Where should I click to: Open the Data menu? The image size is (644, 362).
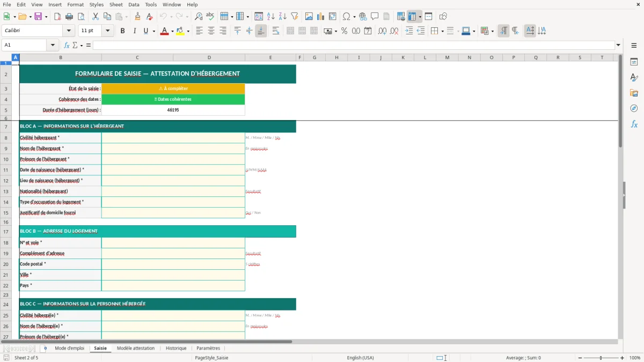click(134, 4)
